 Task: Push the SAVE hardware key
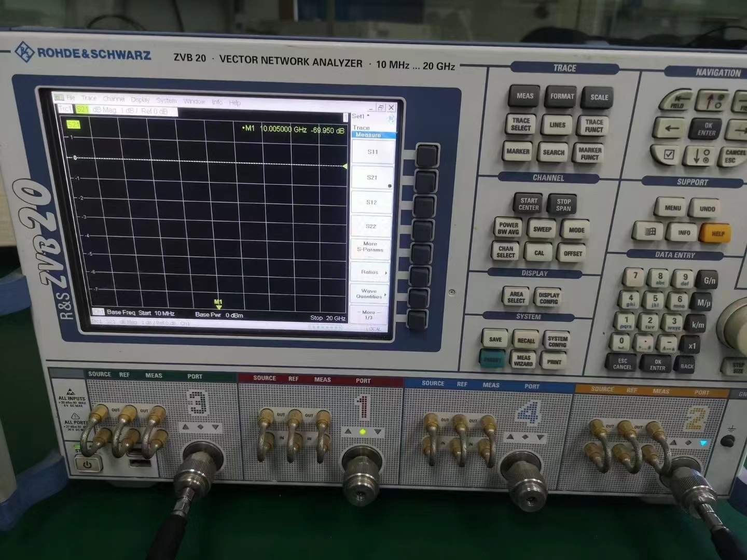pyautogui.click(x=495, y=339)
